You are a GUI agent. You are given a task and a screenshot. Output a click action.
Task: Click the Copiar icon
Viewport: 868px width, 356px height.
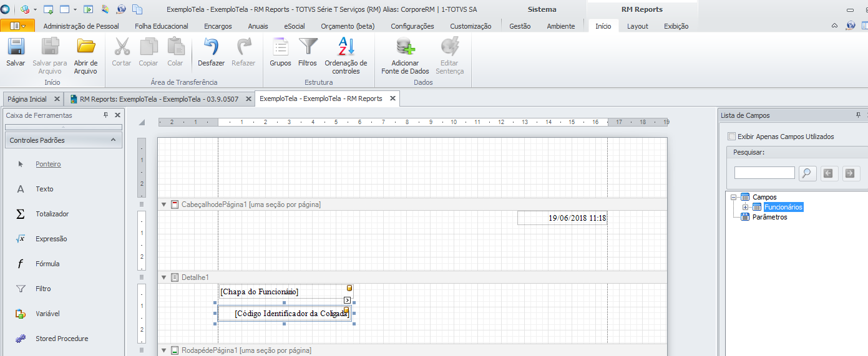coord(149,47)
